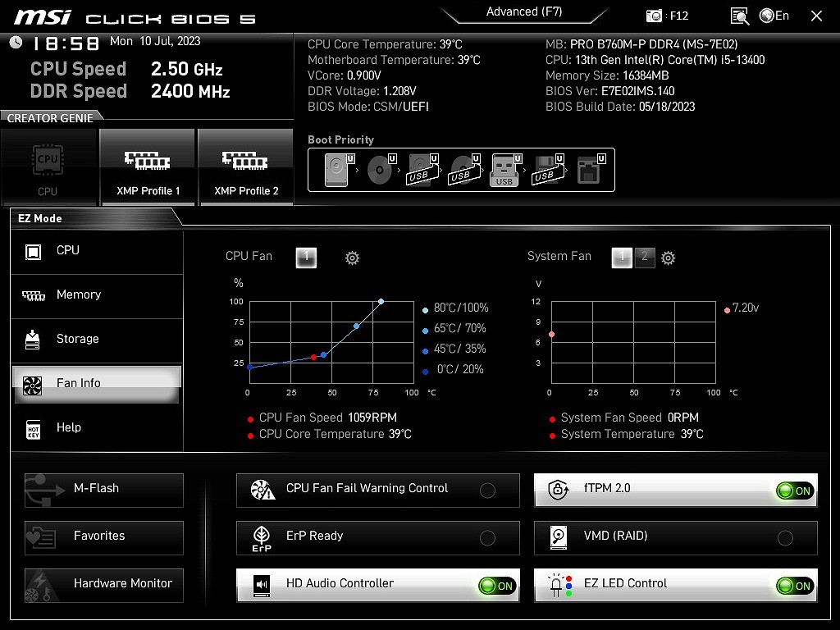Screen dimensions: 840x630
Task: Select the USB CD/DVD boot icon
Action: coord(464,170)
